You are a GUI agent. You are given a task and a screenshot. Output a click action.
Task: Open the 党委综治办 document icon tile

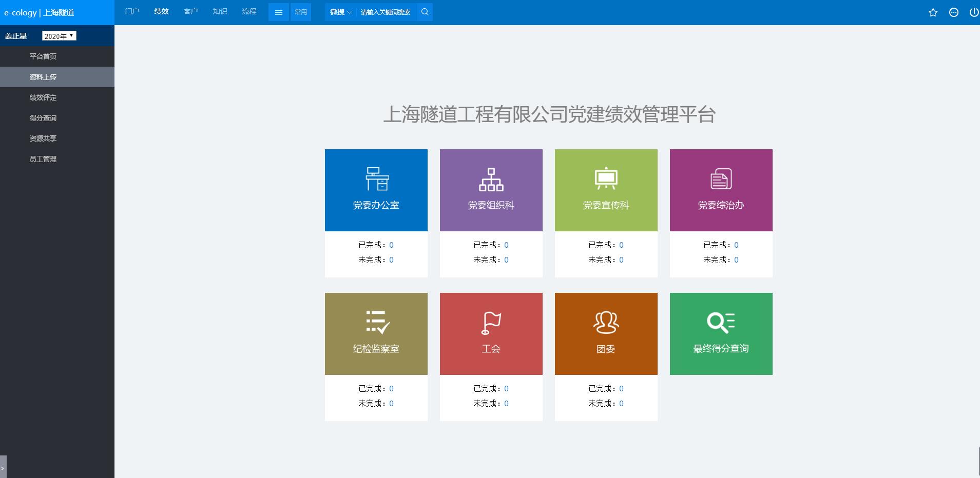(x=721, y=180)
